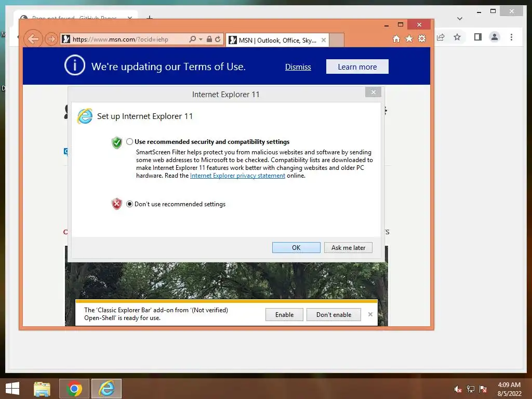Open File Explorer from taskbar
The height and width of the screenshot is (399, 532).
coord(42,389)
